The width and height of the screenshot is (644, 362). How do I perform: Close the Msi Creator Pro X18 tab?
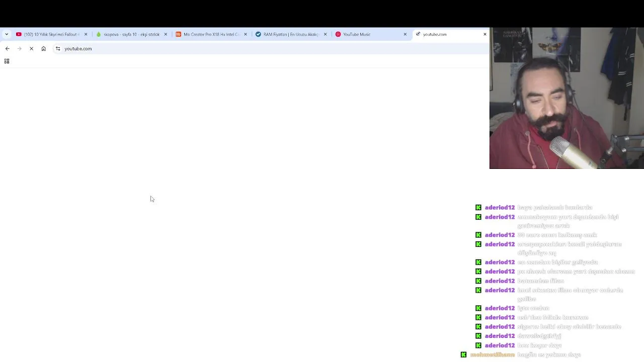point(246,34)
